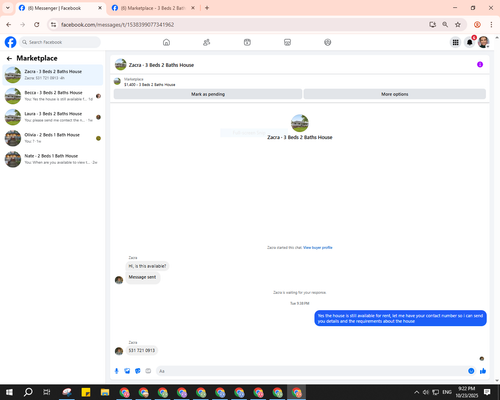Open the Friends icon in top navigation
The width and height of the screenshot is (500, 400).
click(x=207, y=42)
